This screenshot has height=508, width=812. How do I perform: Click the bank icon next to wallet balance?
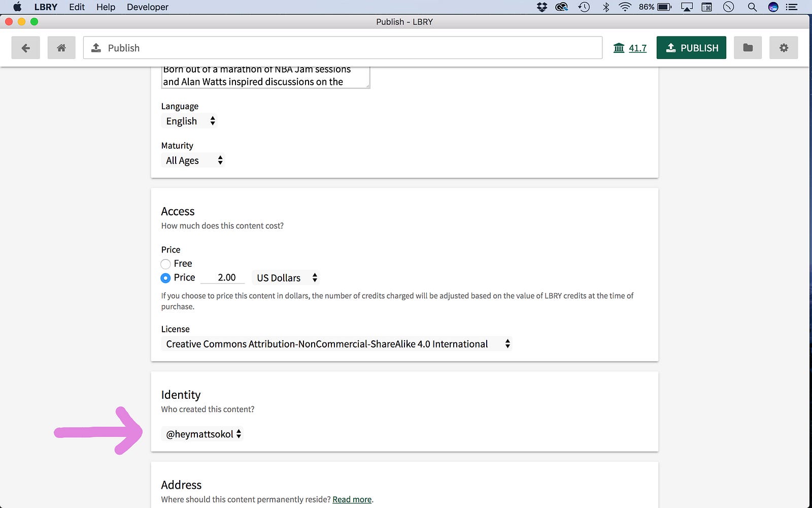tap(619, 48)
